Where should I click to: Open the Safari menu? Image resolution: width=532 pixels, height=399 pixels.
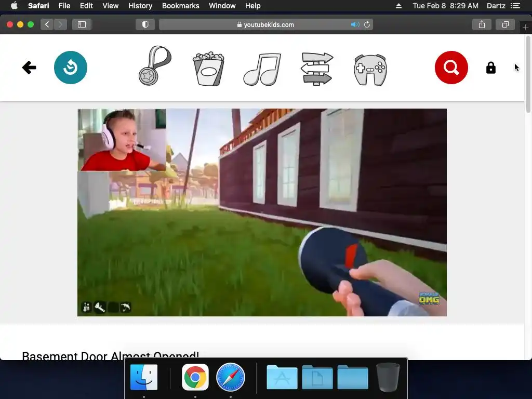click(x=38, y=6)
